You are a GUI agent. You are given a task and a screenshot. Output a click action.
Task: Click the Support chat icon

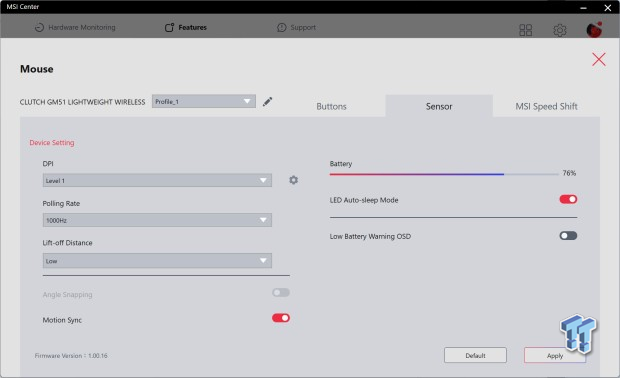(282, 27)
